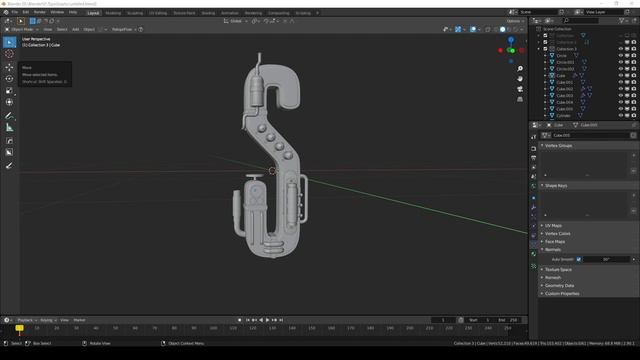Select the Annotate tool

click(x=9, y=116)
